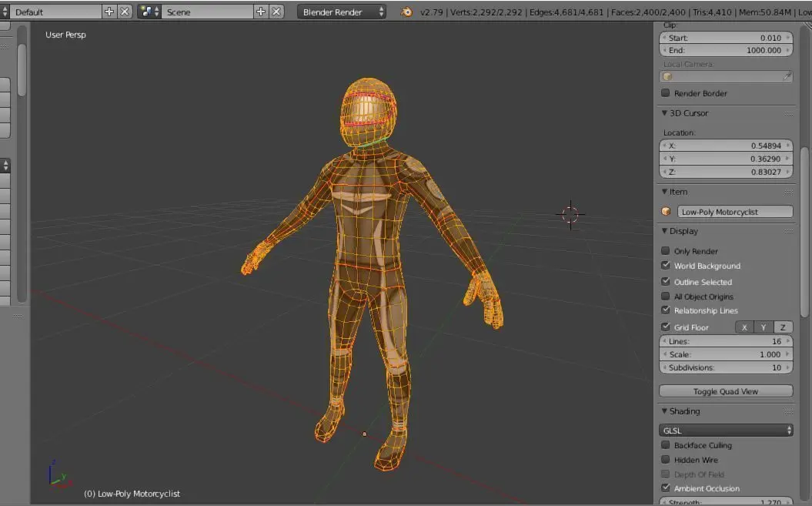
Task: Click the 3D Cursor Y location field
Action: pyautogui.click(x=726, y=159)
